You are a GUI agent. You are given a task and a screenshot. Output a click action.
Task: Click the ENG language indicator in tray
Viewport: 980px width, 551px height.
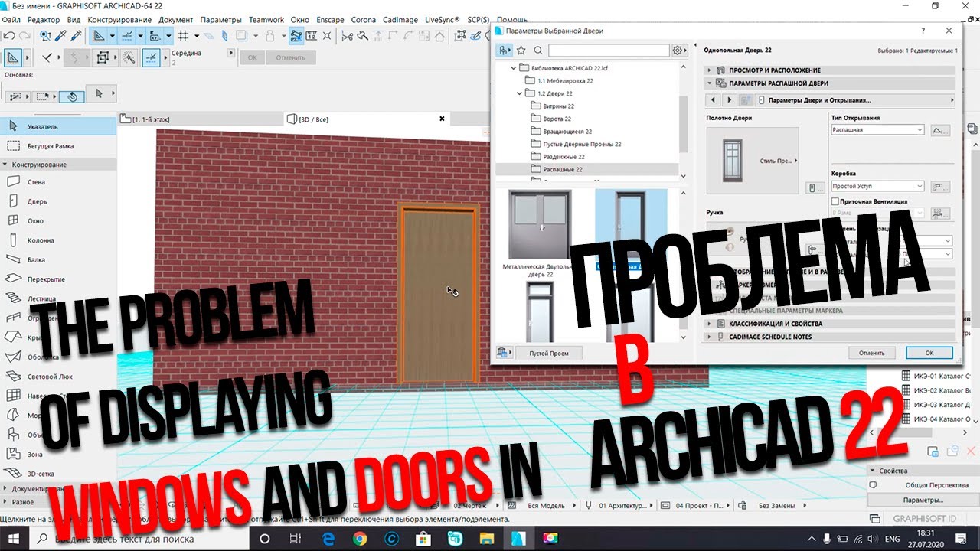893,538
